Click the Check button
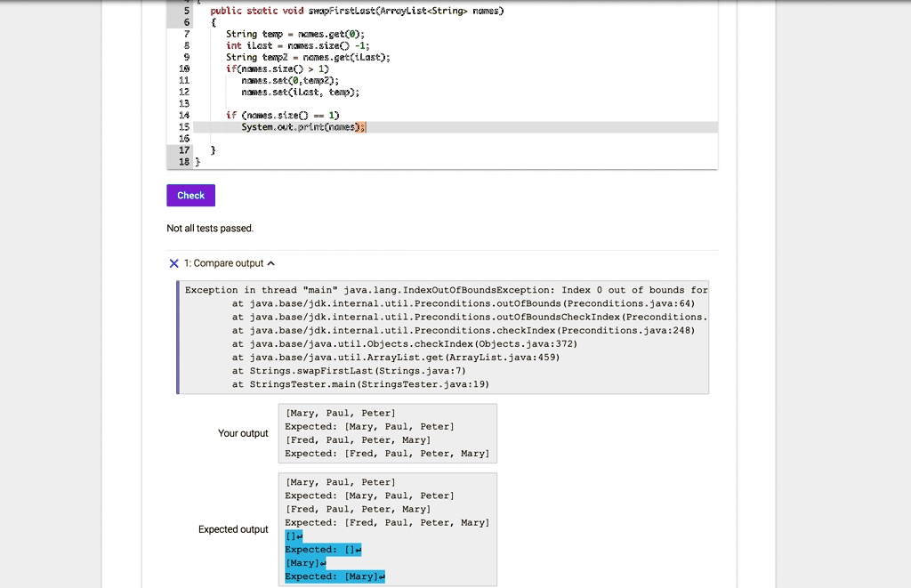Image resolution: width=911 pixels, height=588 pixels. click(189, 195)
